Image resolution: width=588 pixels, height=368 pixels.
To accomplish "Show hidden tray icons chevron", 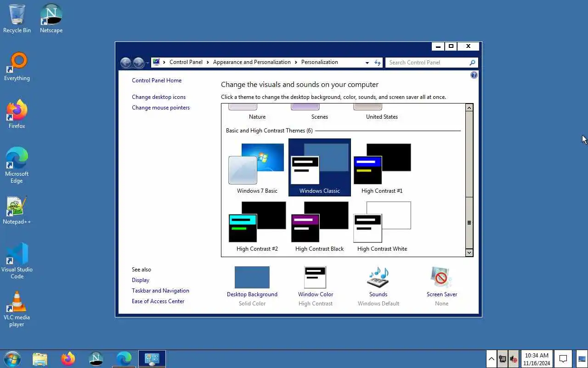I will pos(491,359).
